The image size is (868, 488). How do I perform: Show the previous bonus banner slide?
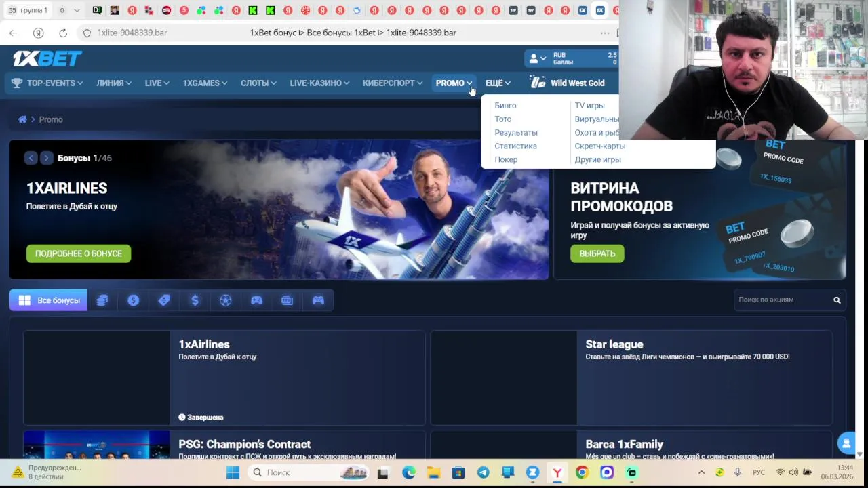point(31,158)
